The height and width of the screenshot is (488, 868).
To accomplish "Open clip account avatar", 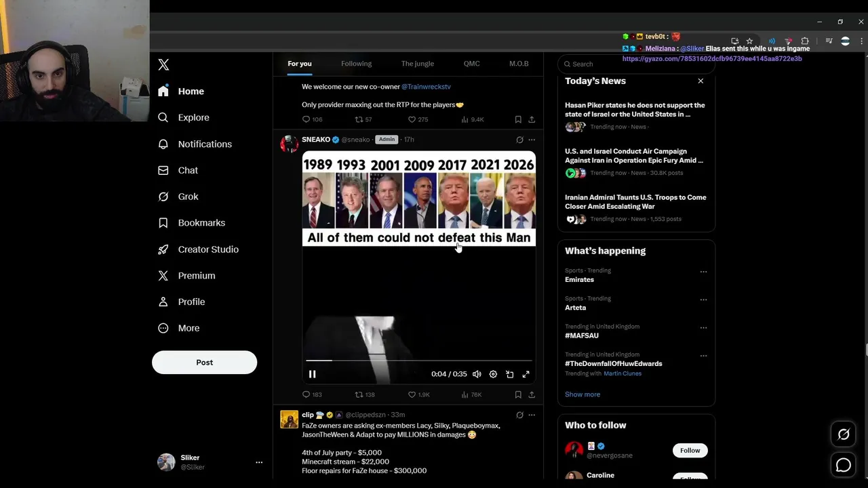I will [290, 419].
